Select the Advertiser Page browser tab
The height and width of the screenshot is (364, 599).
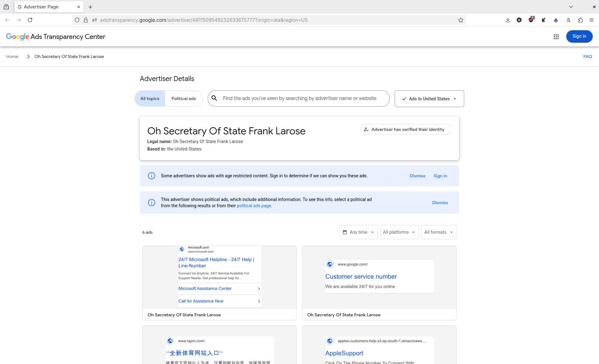(49, 7)
